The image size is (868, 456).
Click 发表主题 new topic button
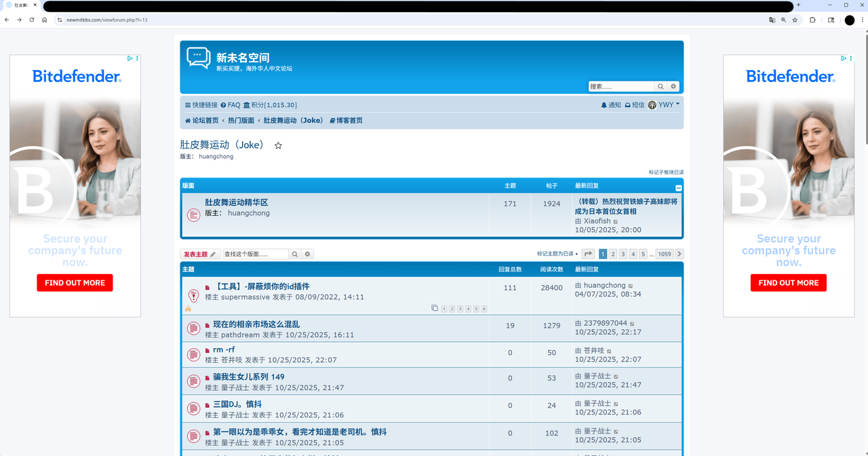(x=200, y=254)
